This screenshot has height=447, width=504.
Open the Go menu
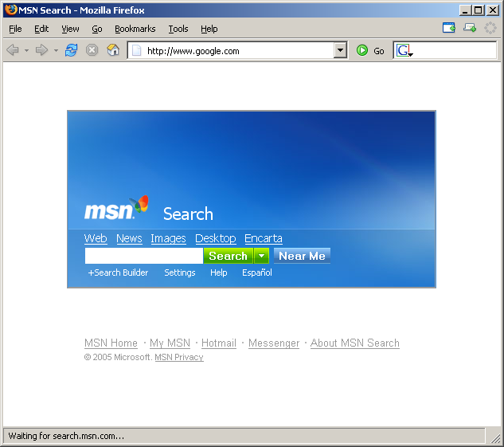[97, 29]
